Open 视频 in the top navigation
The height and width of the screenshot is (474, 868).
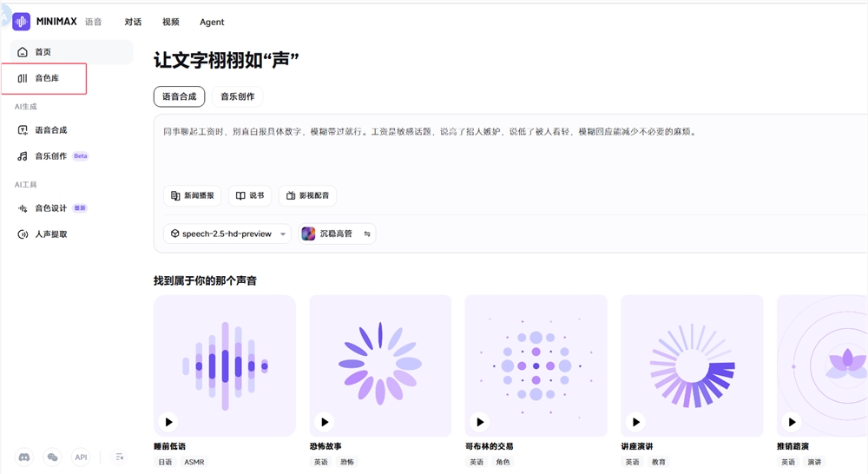coord(171,22)
